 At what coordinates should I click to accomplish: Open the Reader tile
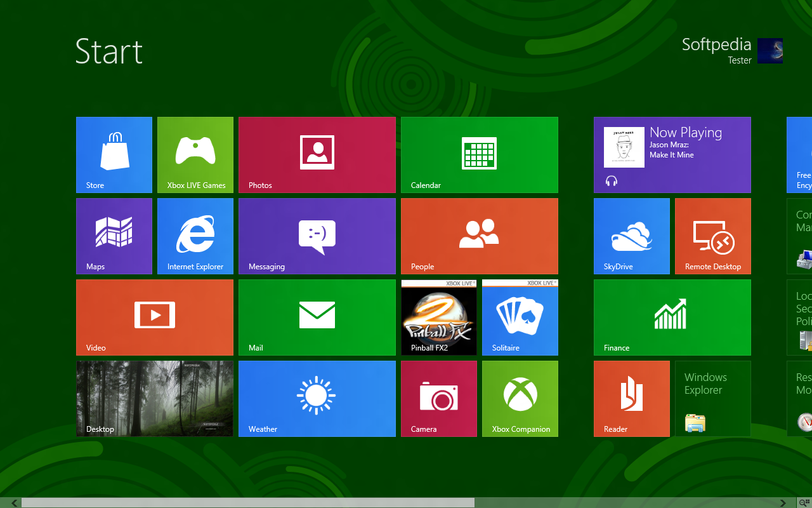pos(632,398)
